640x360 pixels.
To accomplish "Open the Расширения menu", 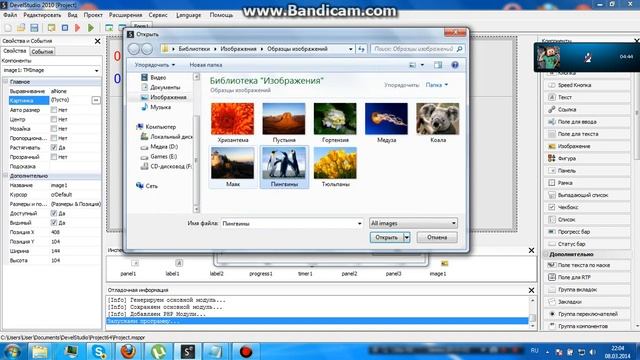I will point(125,15).
